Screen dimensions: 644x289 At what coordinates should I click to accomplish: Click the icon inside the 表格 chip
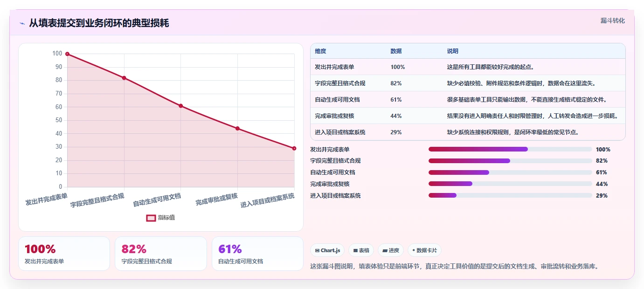coord(355,251)
